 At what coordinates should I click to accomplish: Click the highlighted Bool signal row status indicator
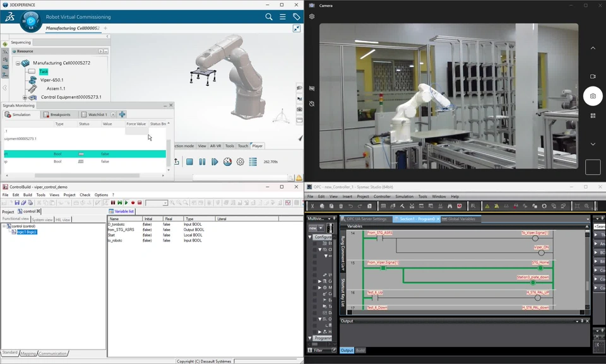coord(81,154)
